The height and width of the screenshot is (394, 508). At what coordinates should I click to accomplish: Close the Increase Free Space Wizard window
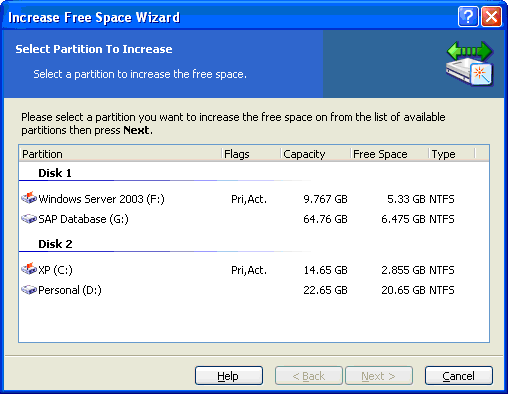[x=491, y=16]
